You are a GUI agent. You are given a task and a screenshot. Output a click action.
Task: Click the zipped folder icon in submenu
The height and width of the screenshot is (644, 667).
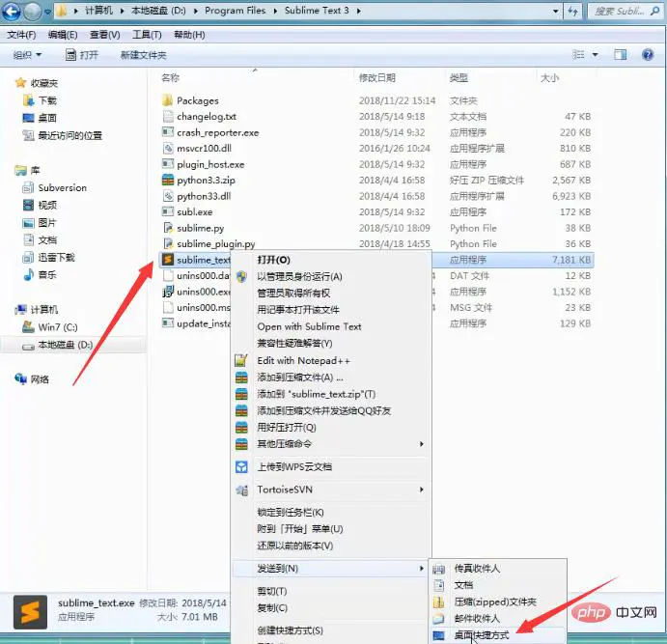(x=438, y=602)
